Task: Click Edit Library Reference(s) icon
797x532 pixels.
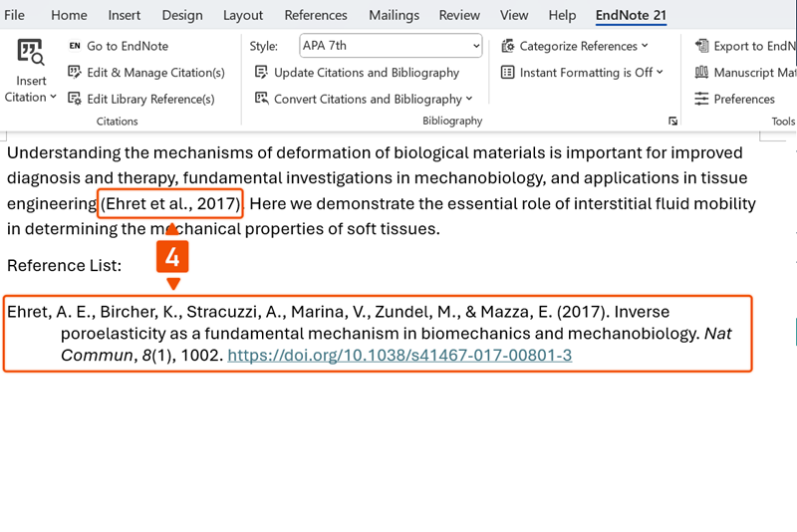Action: 75,99
